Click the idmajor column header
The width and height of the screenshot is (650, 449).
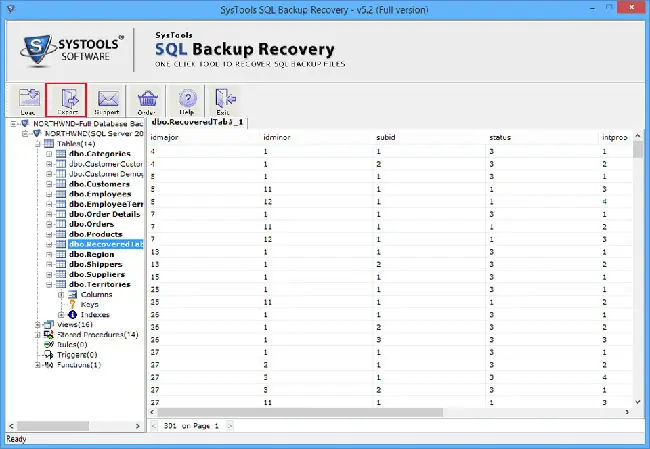[x=165, y=137]
